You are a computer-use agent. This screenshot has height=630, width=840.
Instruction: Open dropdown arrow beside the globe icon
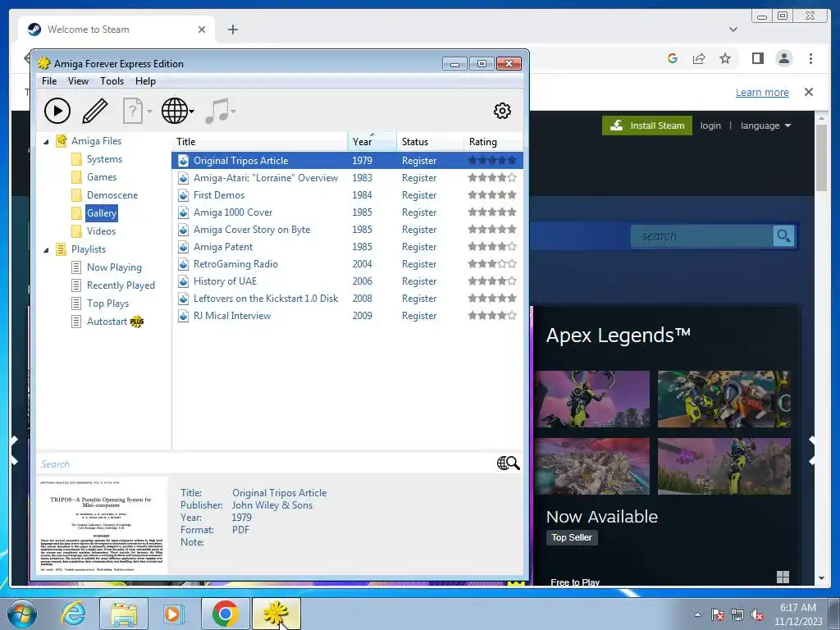192,112
